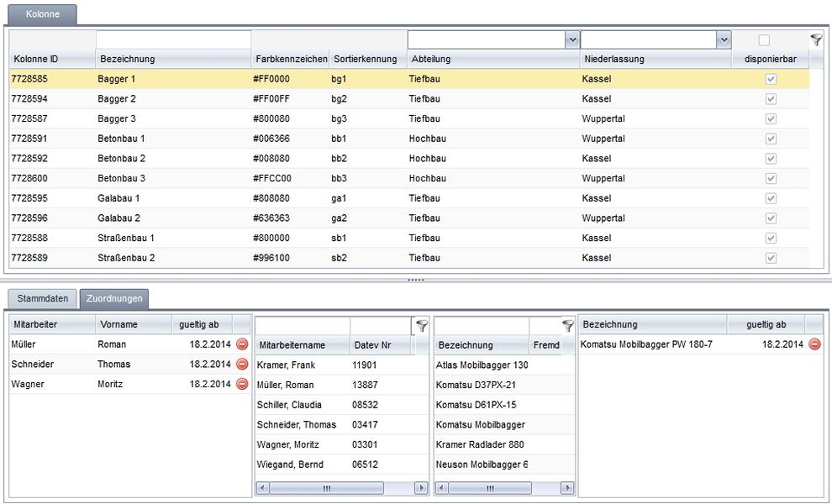Click the Datev Nr filter input field
This screenshot has height=504, width=832.
[381, 326]
